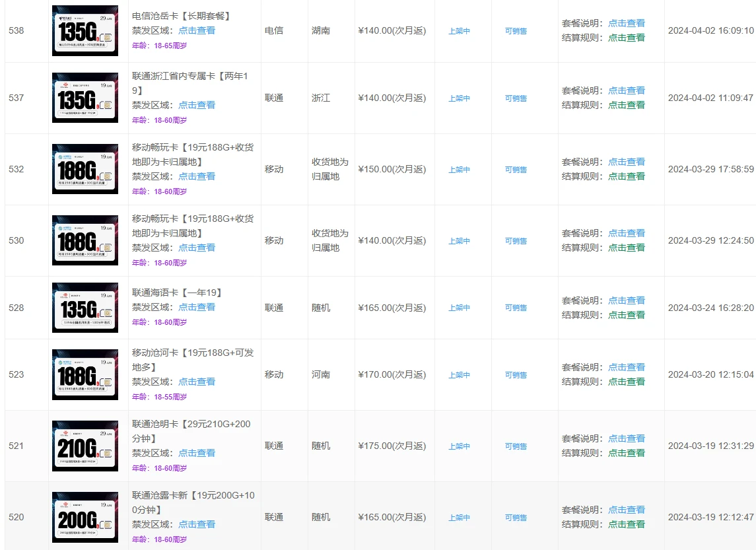Select the product name 联通沧明卡
This screenshot has width=756, height=550.
(155, 424)
